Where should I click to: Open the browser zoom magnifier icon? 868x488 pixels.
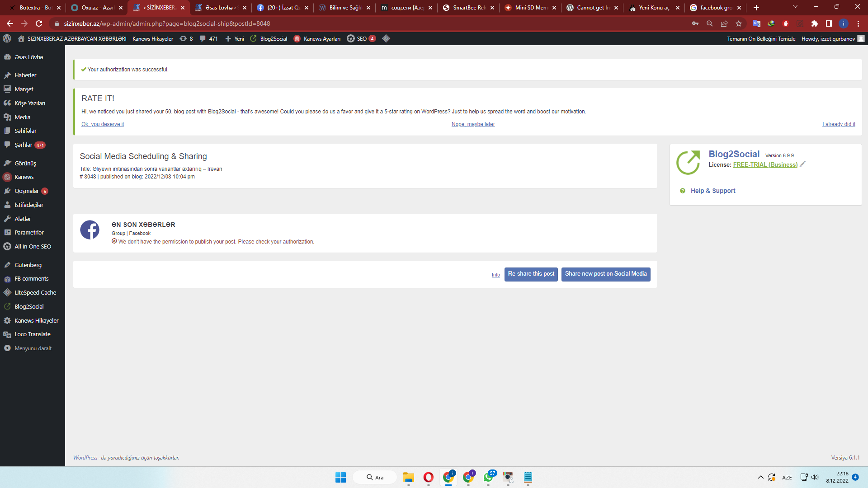click(710, 23)
